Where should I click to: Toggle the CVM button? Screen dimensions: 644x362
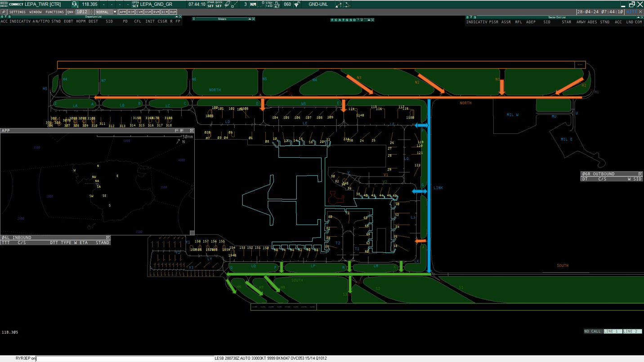[139, 12]
